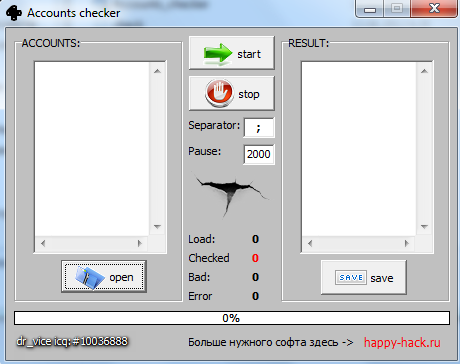Click down arrow of Accounts list scrollbar

coord(157,227)
